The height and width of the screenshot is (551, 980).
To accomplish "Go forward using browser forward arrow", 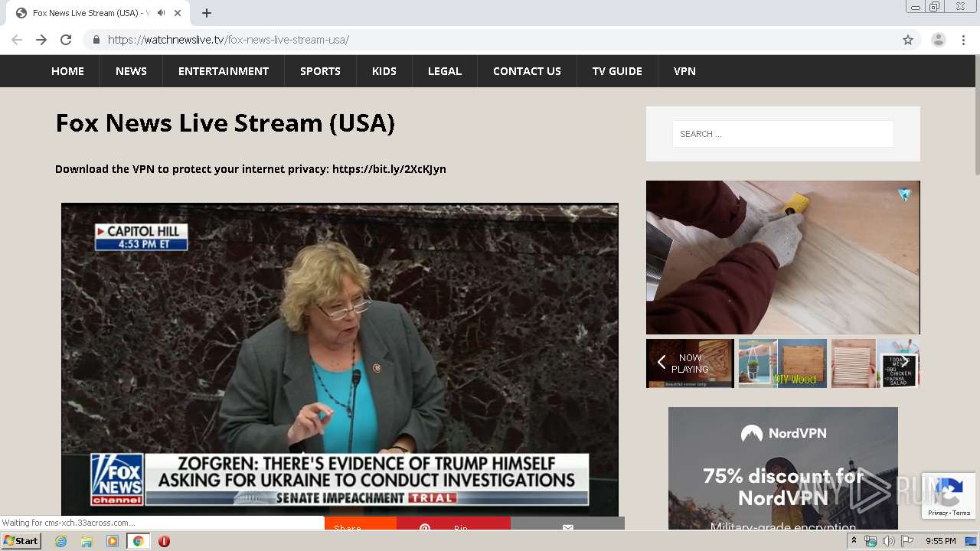I will (41, 40).
